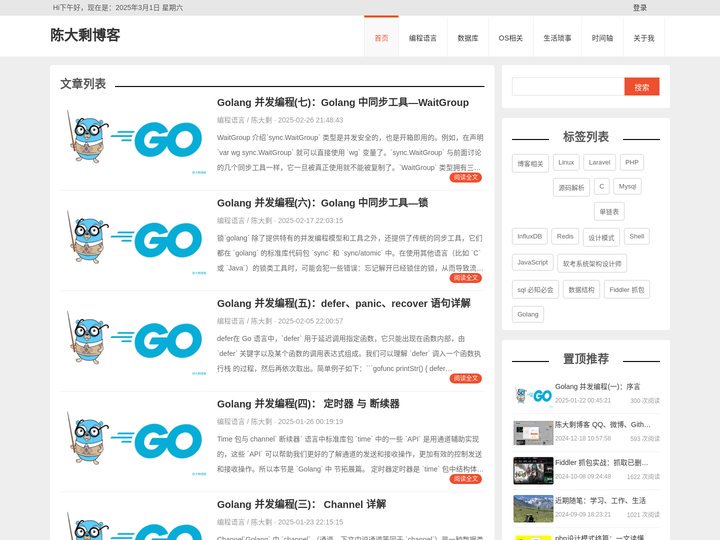Select the Laravel tag
The image size is (720, 540).
click(x=599, y=163)
